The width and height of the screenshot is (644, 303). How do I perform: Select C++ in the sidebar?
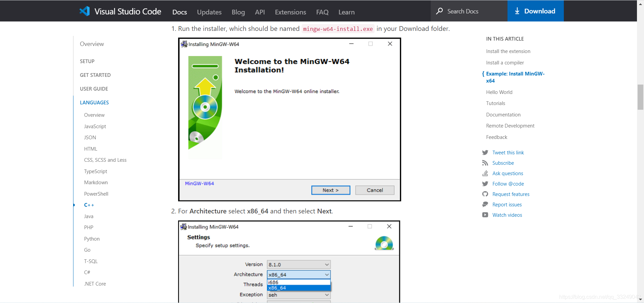[89, 205]
